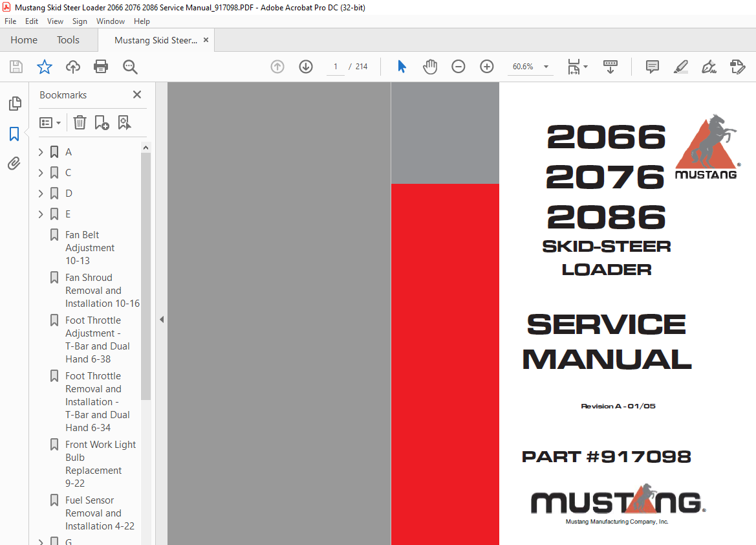Open the Help menu

pyautogui.click(x=142, y=21)
